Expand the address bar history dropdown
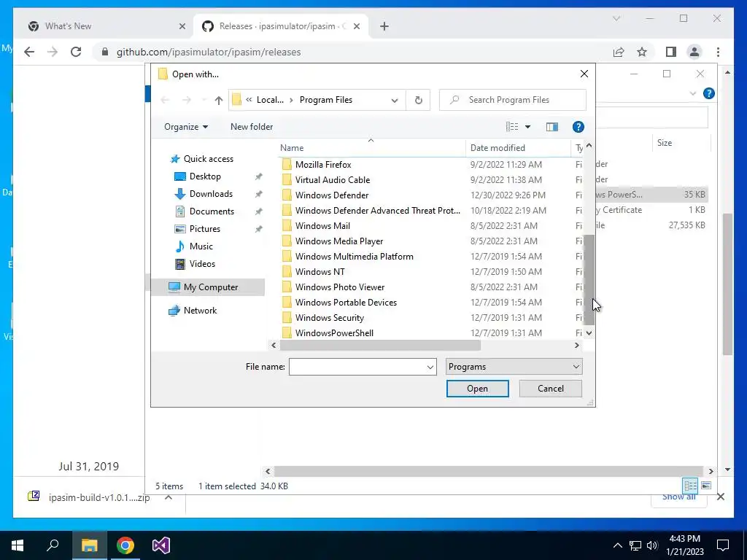Viewport: 747px width, 560px height. tap(395, 100)
